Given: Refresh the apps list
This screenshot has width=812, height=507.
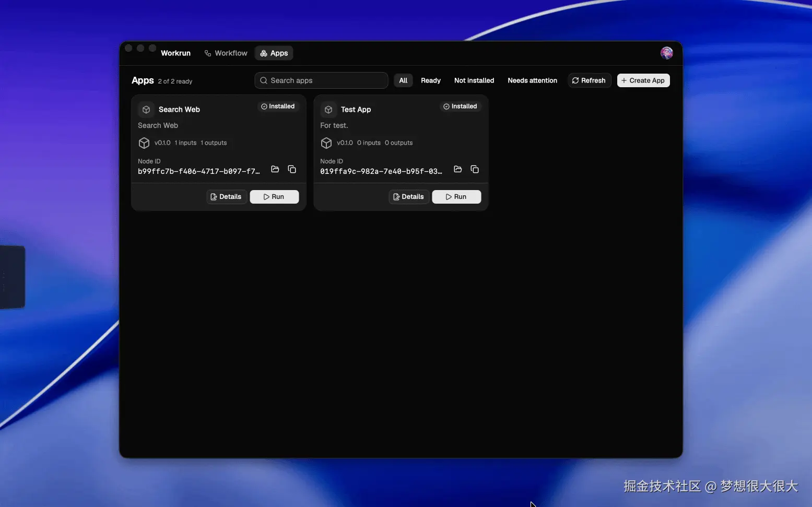Looking at the screenshot, I should (589, 80).
